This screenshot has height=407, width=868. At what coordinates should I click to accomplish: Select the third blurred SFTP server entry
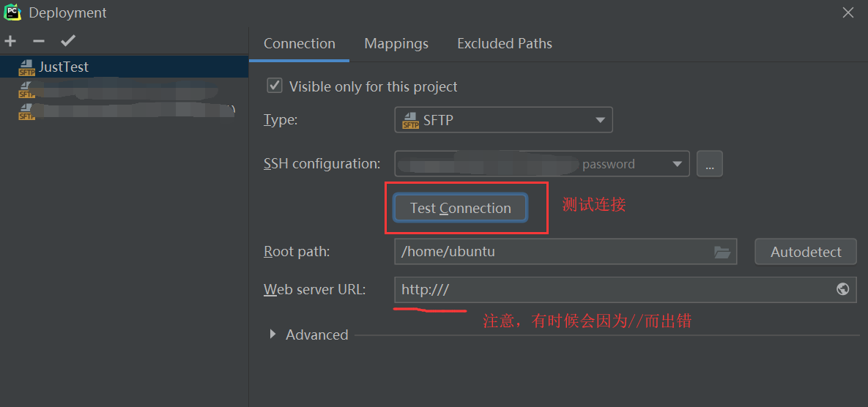124,111
